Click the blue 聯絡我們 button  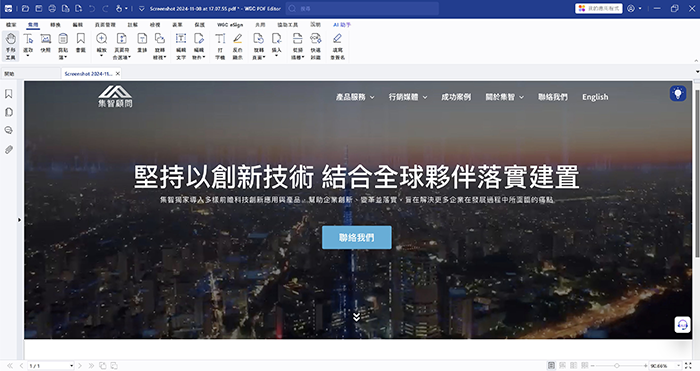pos(357,238)
